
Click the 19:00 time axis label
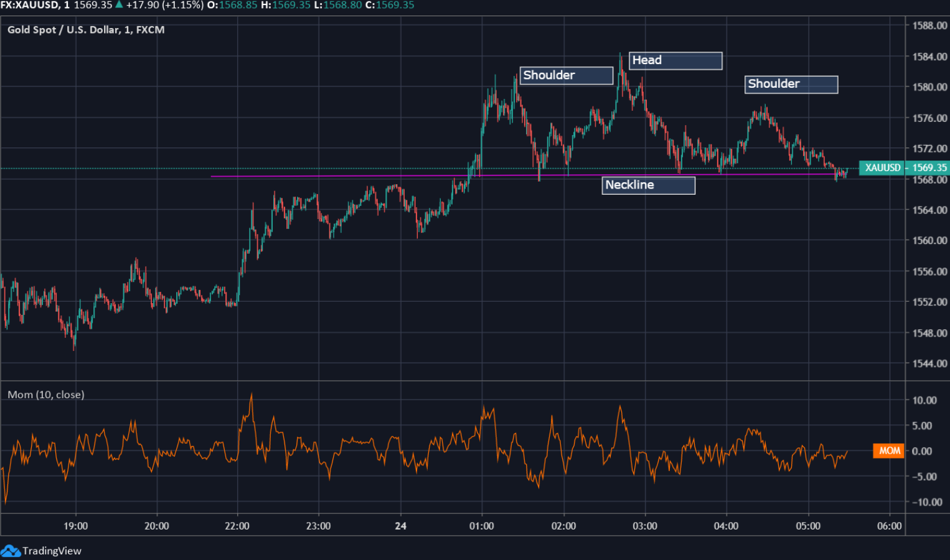pyautogui.click(x=75, y=526)
